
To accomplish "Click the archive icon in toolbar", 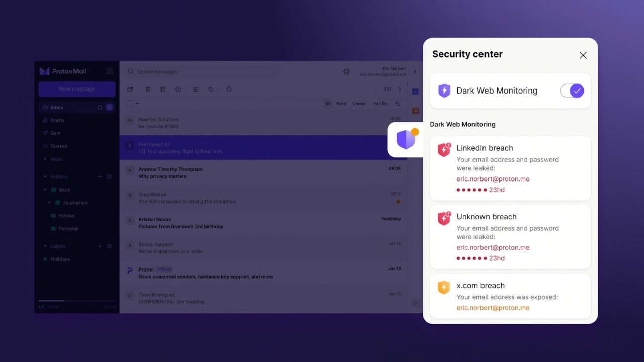I will (163, 89).
